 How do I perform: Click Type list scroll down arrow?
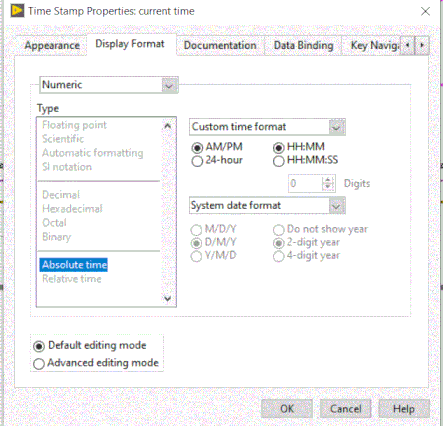point(168,298)
